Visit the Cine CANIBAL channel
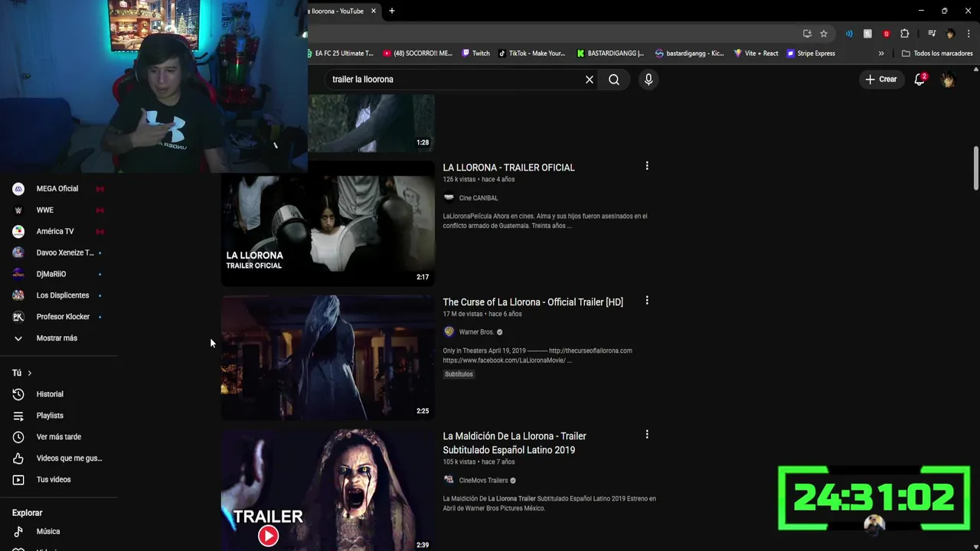Image resolution: width=980 pixels, height=551 pixels. [x=479, y=198]
